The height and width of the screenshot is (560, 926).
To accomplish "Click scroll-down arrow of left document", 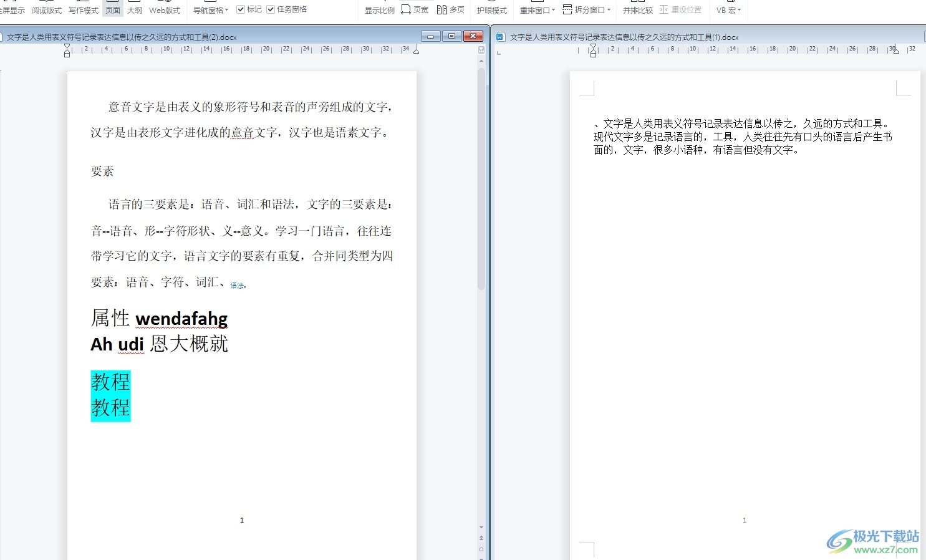I will [x=481, y=528].
